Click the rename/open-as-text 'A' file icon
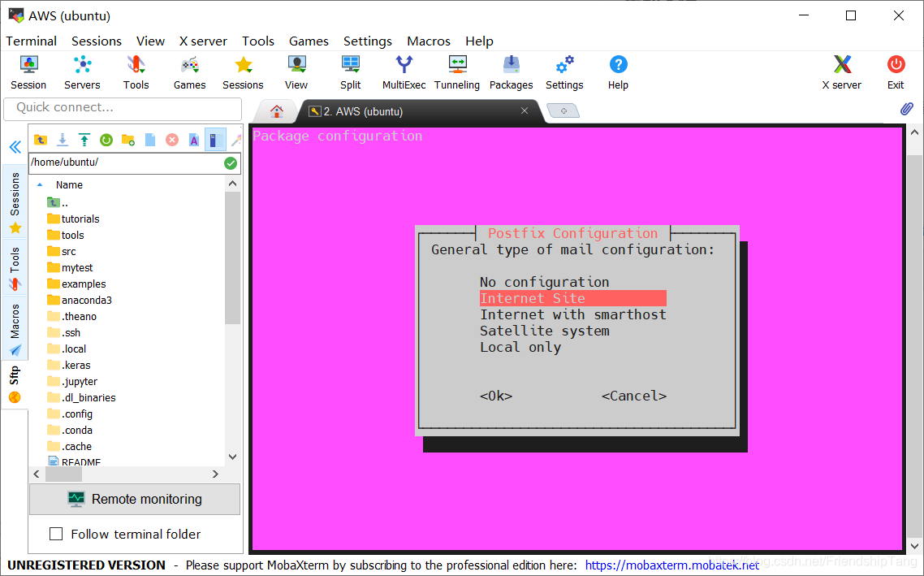The image size is (924, 576). point(194,140)
